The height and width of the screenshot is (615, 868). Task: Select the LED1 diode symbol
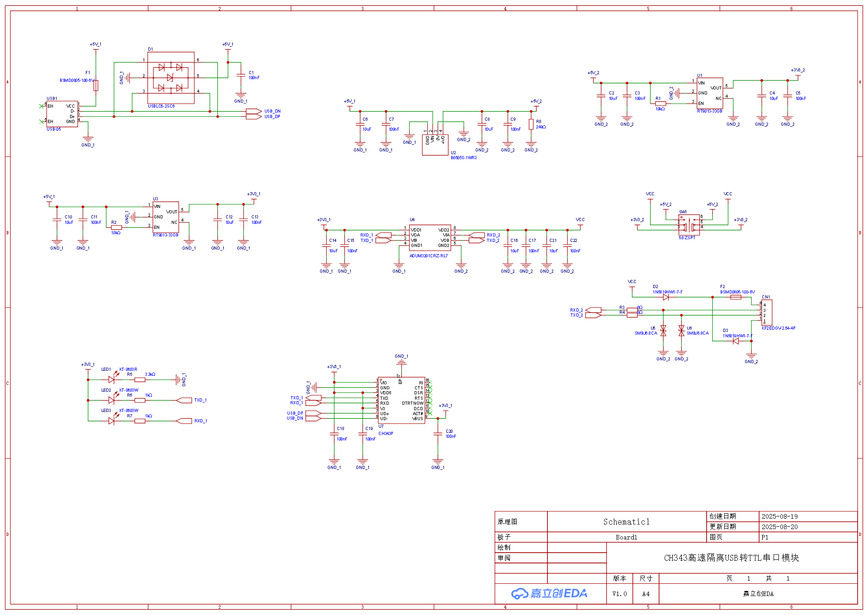coord(112,379)
